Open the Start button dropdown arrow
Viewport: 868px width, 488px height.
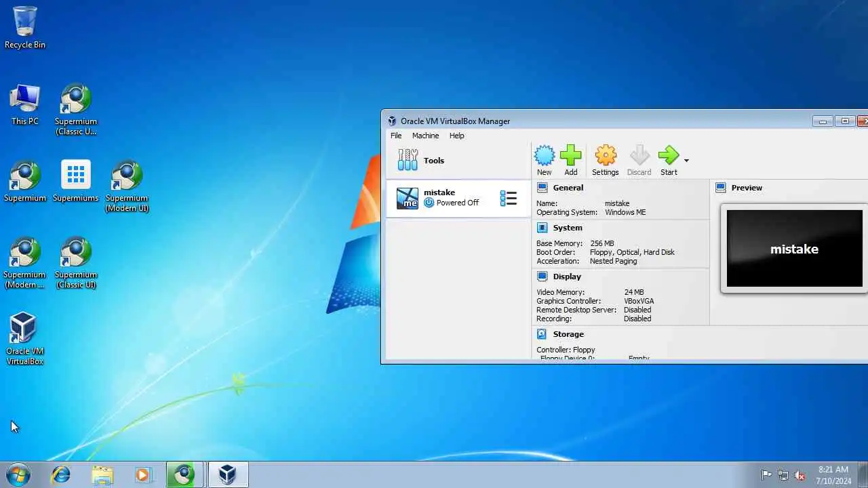686,161
